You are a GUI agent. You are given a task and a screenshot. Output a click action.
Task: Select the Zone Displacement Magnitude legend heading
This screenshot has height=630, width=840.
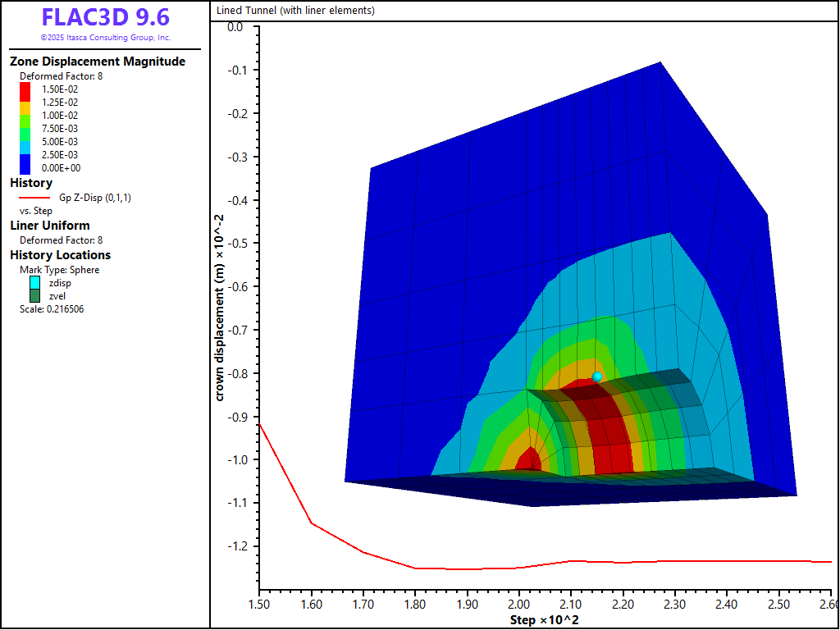(97, 62)
